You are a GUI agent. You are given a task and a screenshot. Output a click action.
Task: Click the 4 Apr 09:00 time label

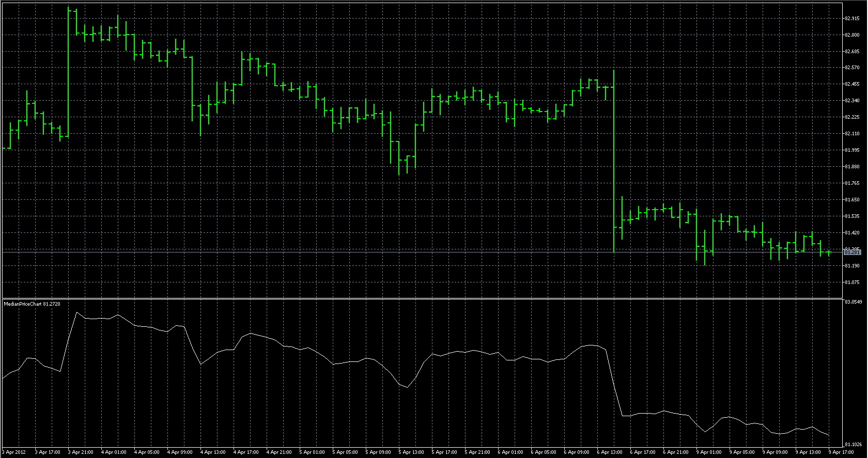tap(180, 452)
